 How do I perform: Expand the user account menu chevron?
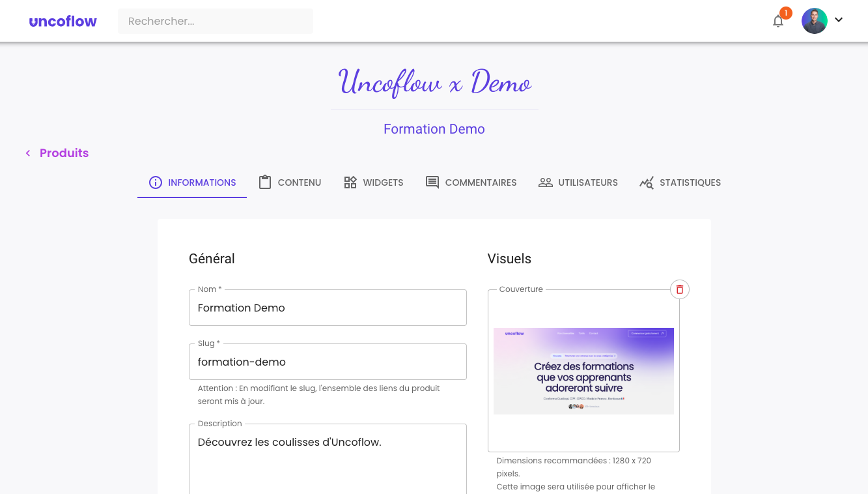point(839,20)
